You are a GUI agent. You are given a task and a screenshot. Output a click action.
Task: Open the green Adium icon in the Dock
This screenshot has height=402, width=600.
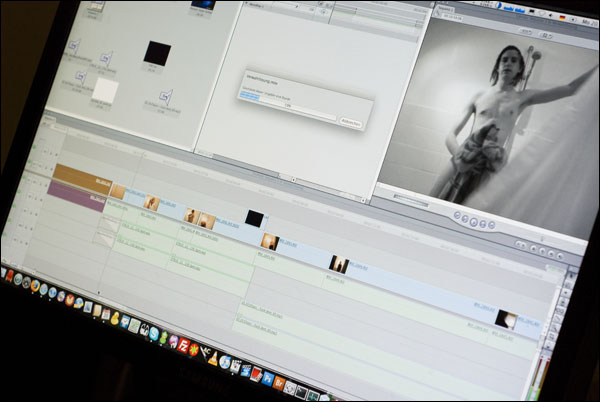click(164, 336)
